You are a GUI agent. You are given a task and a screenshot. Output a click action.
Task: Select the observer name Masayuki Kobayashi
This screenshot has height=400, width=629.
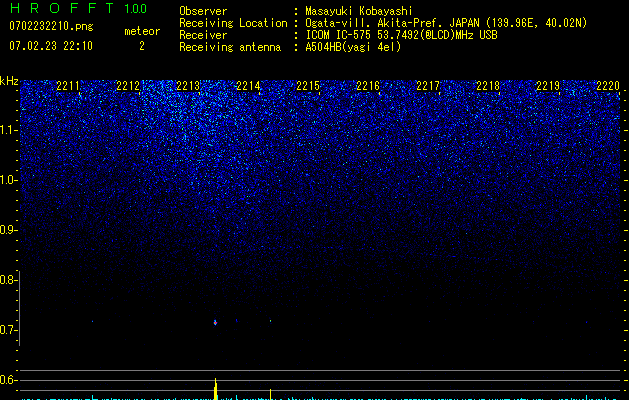(x=359, y=11)
